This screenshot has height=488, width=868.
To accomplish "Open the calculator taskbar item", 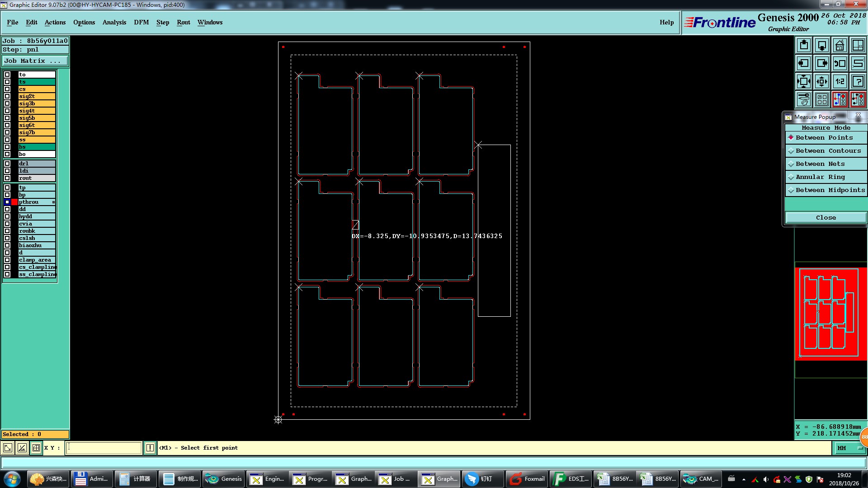I will (136, 479).
